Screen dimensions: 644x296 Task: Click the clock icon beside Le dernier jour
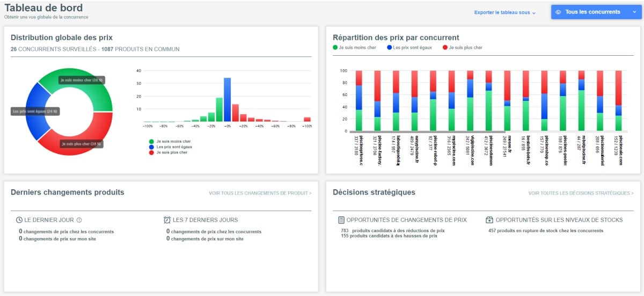point(19,220)
